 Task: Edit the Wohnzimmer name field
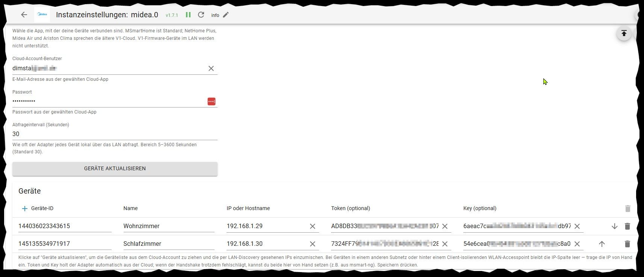pyautogui.click(x=169, y=226)
